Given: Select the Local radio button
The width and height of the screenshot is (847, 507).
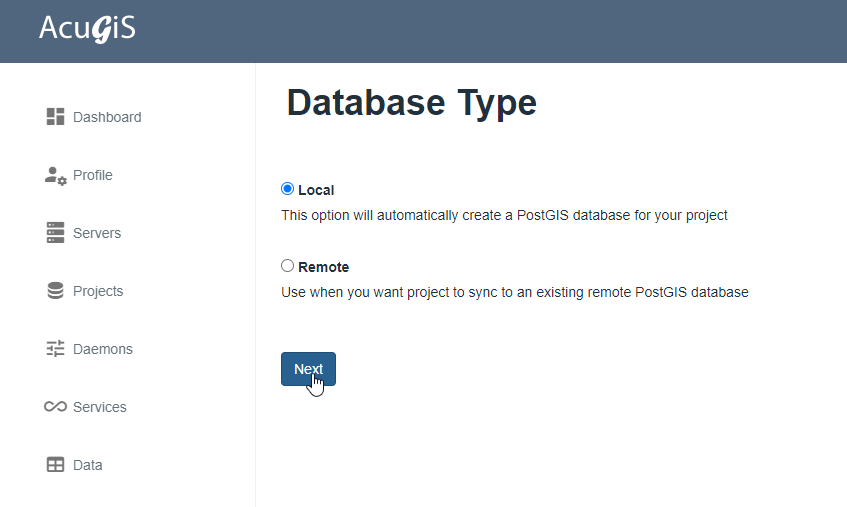Looking at the screenshot, I should point(288,189).
